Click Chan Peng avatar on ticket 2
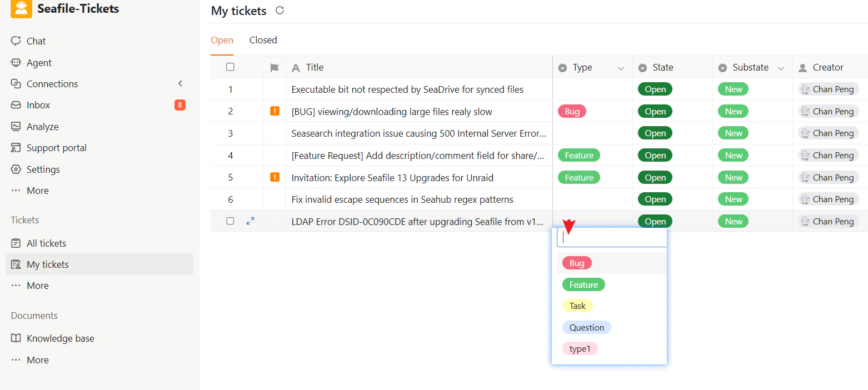The image size is (868, 390). pyautogui.click(x=804, y=111)
